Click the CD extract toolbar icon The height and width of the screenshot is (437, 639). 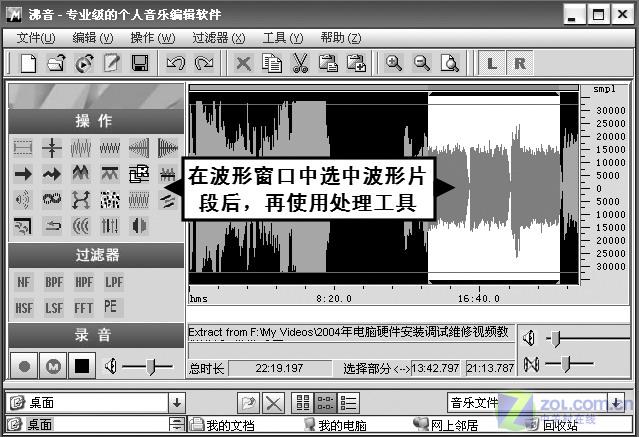pos(84,63)
